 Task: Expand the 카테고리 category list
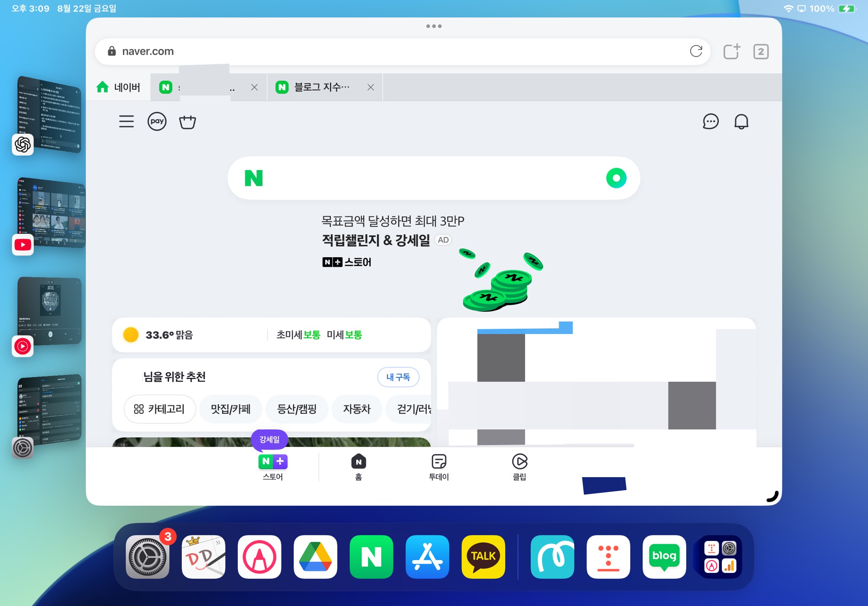(x=159, y=409)
